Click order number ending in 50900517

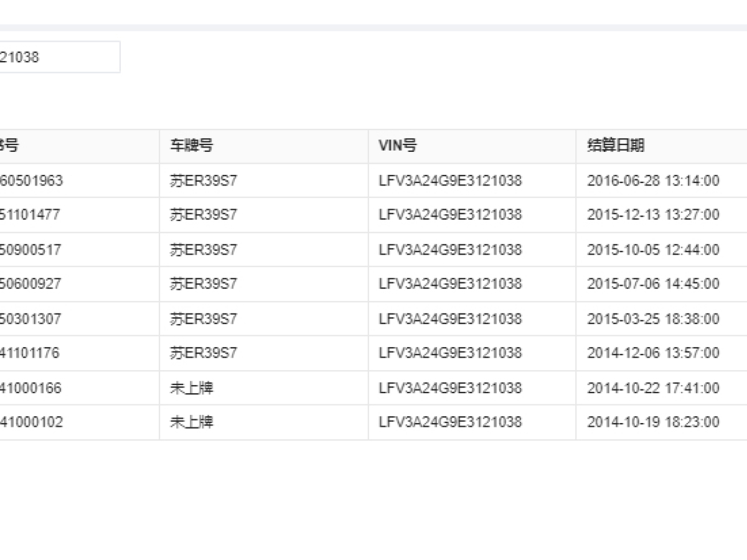tap(31, 250)
